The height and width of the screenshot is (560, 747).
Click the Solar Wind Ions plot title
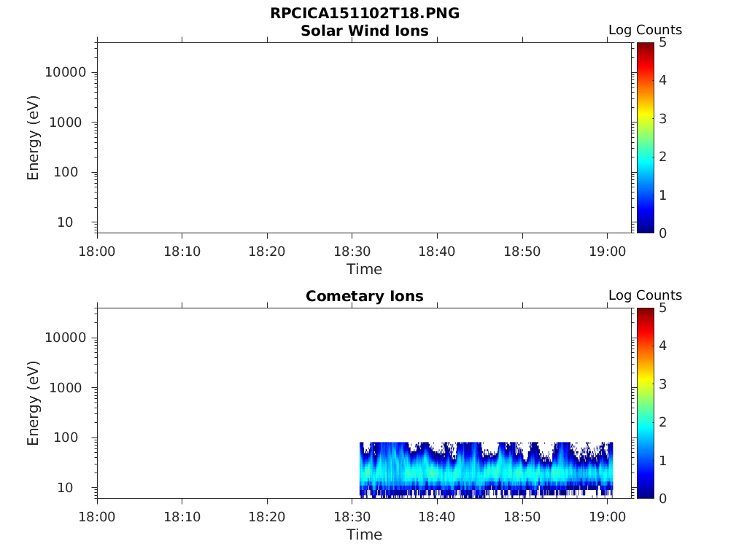tap(365, 31)
